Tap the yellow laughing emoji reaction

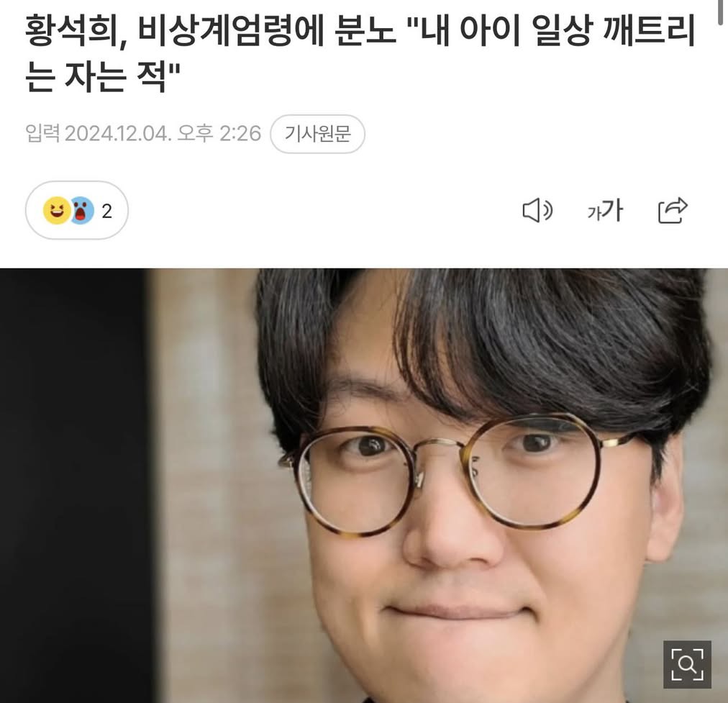pyautogui.click(x=57, y=210)
